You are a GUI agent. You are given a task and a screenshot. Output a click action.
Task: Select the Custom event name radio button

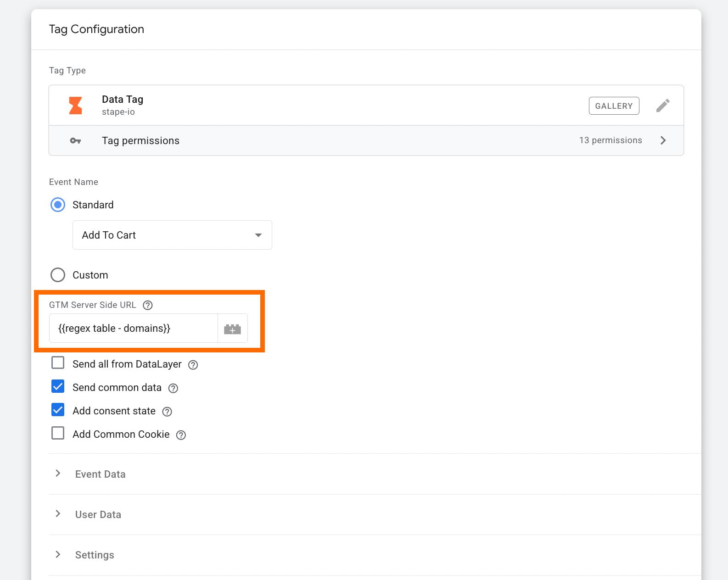[x=58, y=275]
